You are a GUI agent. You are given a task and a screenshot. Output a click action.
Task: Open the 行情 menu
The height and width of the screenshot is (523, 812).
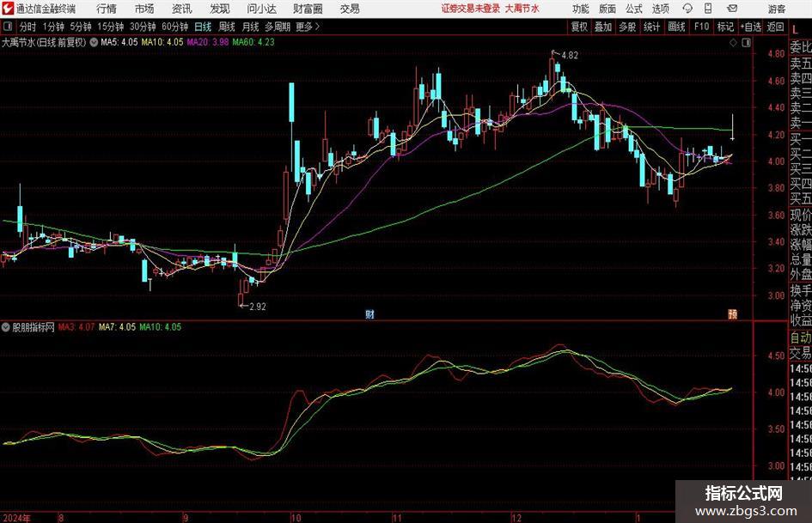pyautogui.click(x=107, y=9)
